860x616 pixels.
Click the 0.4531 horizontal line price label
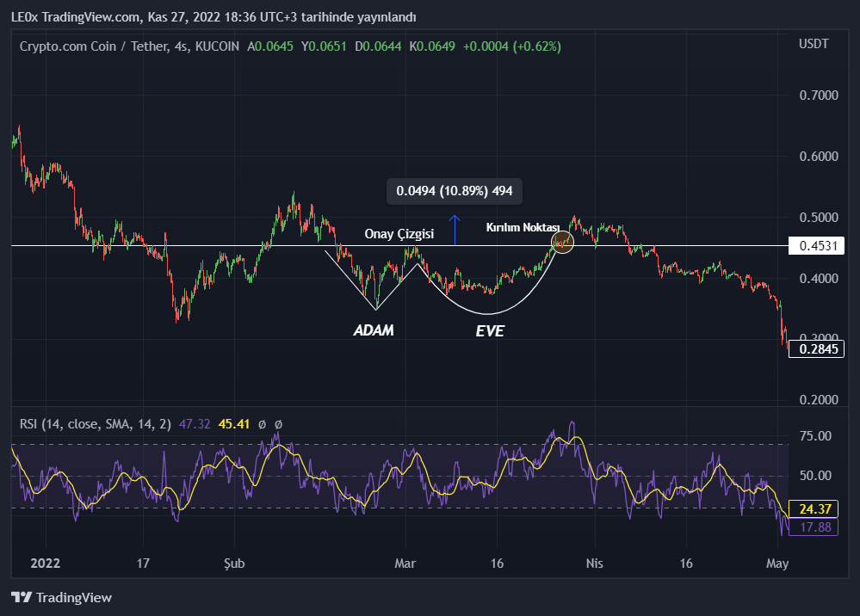click(814, 246)
